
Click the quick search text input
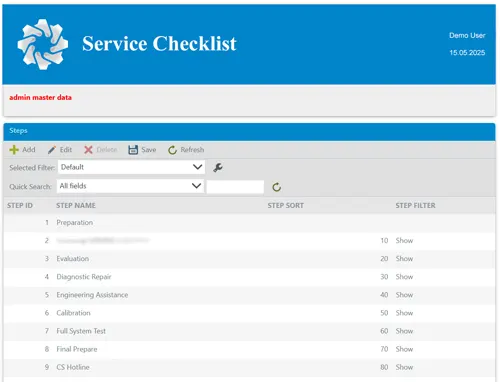coord(235,187)
